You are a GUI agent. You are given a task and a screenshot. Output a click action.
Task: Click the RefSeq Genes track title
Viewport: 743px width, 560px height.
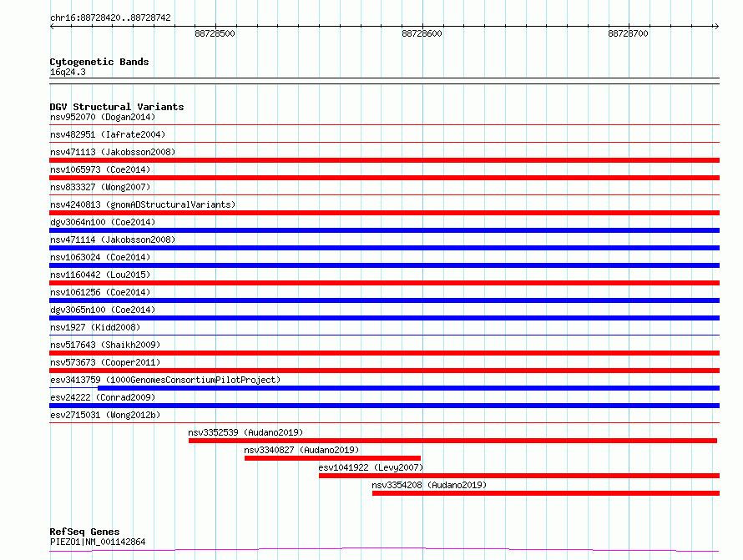click(x=84, y=532)
